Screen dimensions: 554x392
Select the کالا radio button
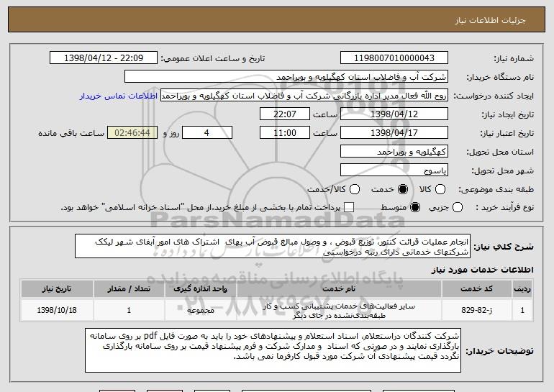440,189
